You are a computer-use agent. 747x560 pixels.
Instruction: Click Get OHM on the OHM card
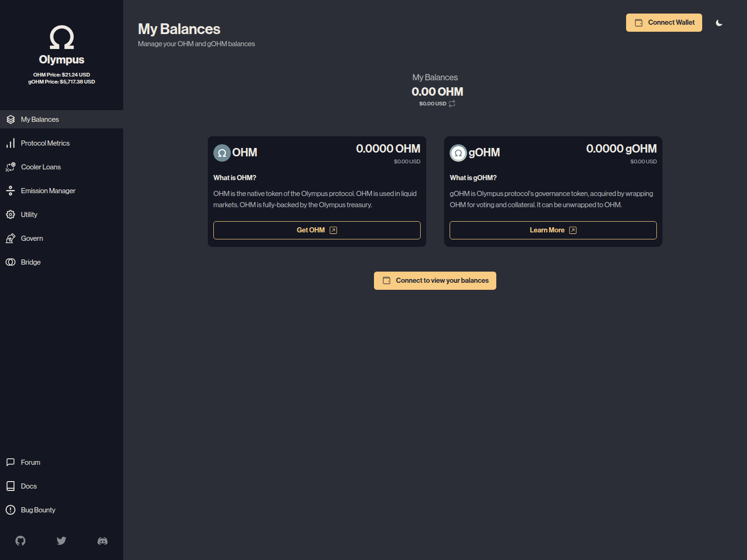point(317,230)
